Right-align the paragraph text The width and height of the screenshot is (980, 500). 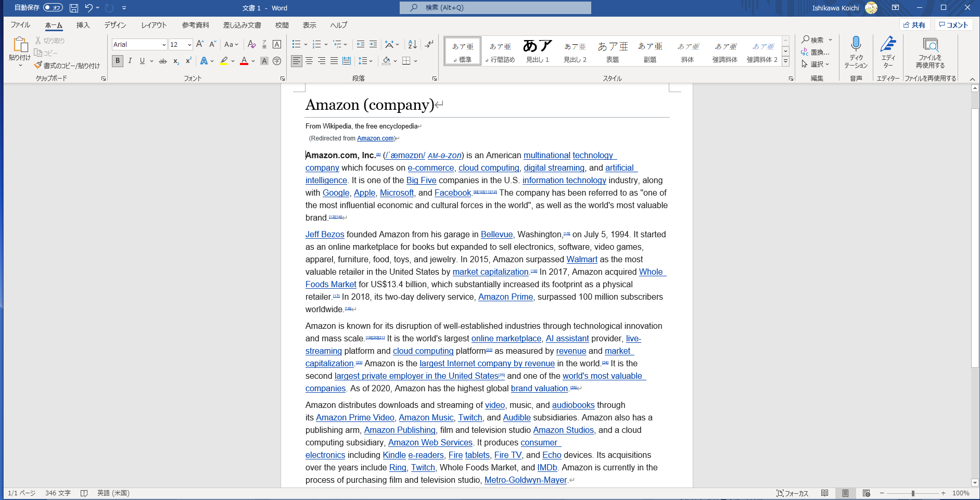tap(322, 61)
